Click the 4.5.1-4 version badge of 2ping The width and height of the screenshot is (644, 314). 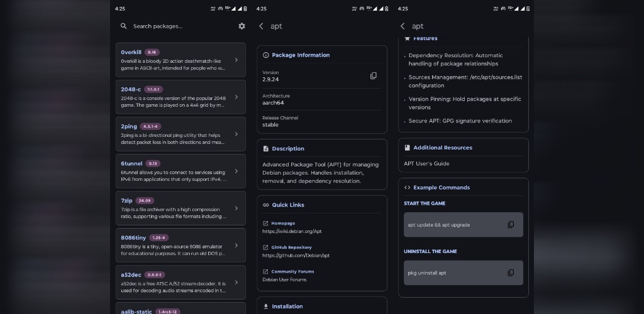[150, 127]
